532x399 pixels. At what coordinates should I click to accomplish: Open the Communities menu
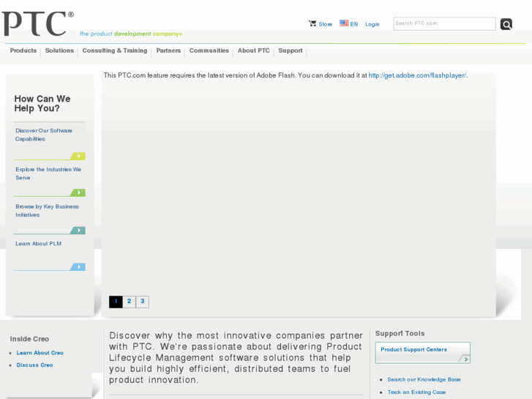[209, 51]
